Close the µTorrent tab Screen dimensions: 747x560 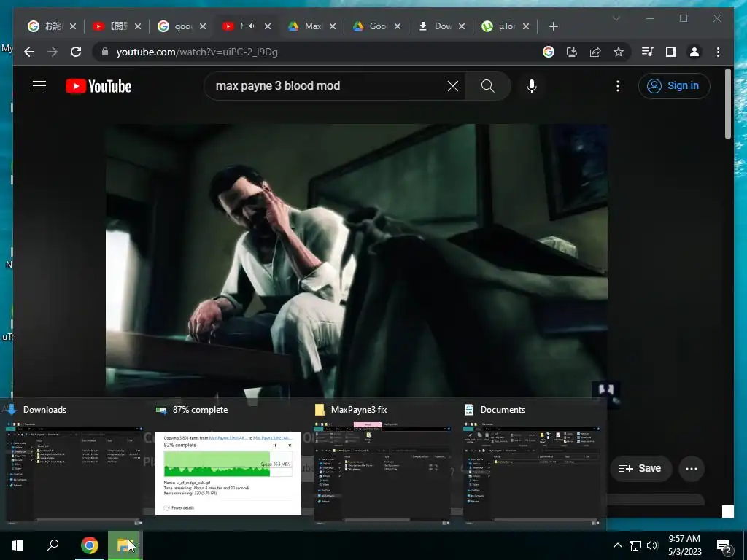(526, 26)
